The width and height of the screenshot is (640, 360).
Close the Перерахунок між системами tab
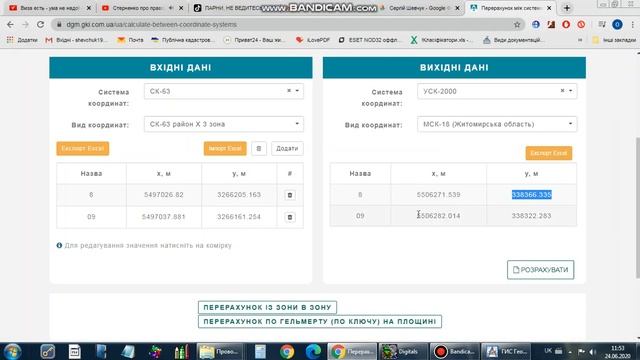[x=549, y=8]
